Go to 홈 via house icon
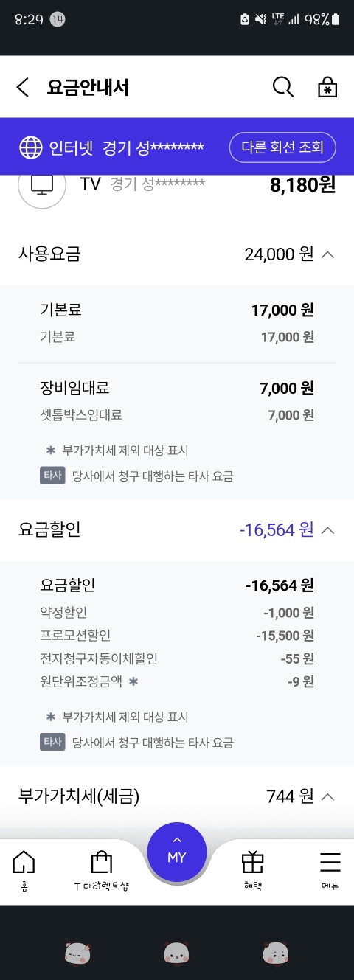The height and width of the screenshot is (980, 354). click(x=24, y=871)
